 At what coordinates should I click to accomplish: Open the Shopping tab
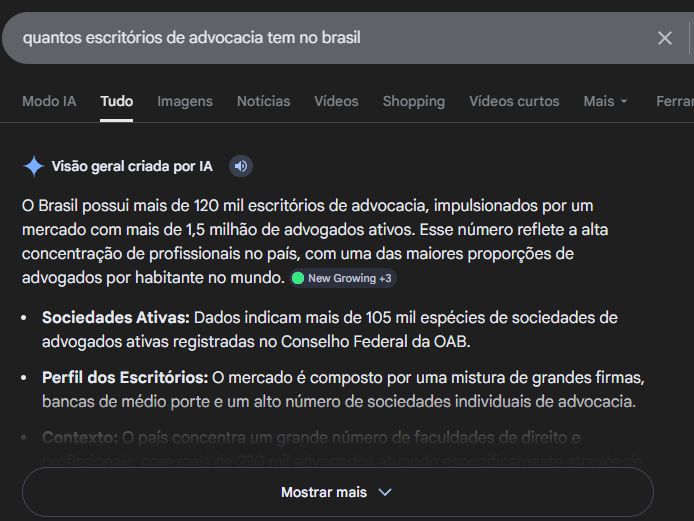pos(414,101)
